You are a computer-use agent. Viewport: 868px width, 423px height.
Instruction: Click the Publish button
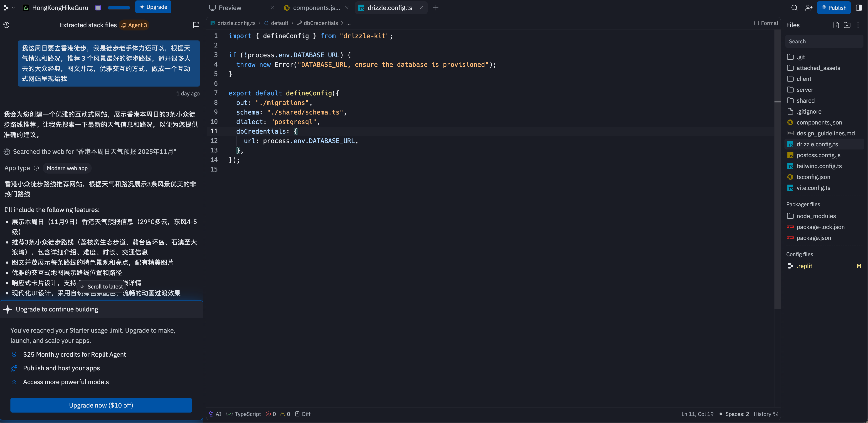[x=834, y=8]
